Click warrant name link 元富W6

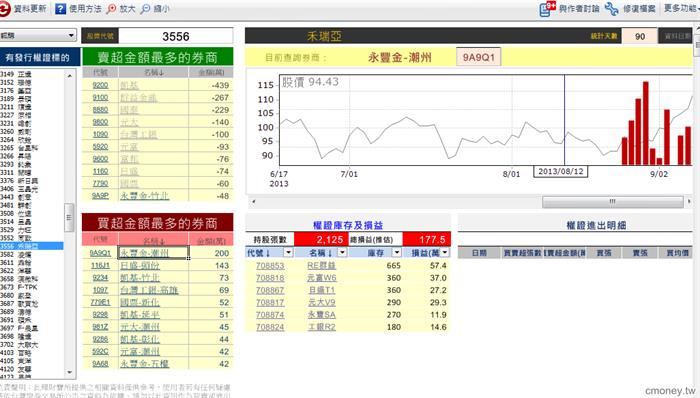pyautogui.click(x=321, y=278)
